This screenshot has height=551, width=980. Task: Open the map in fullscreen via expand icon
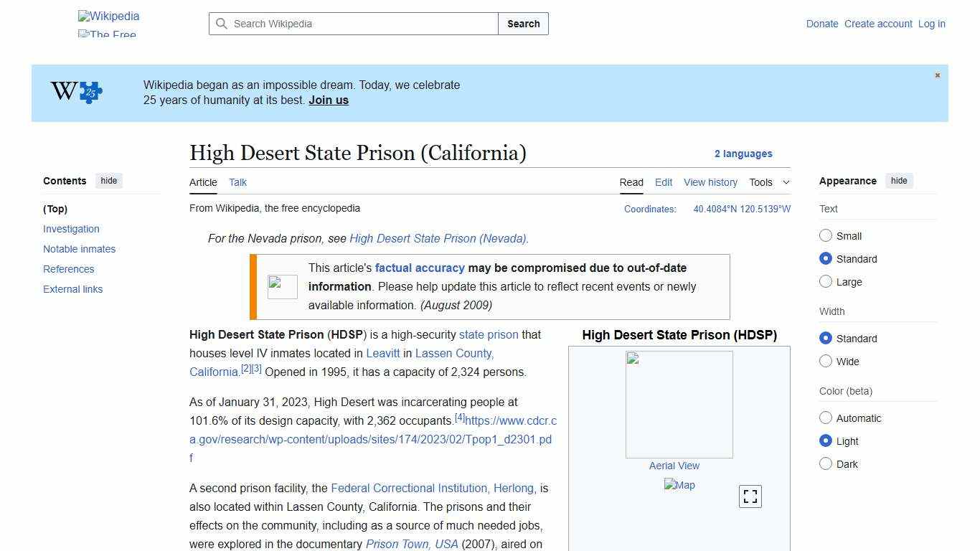750,496
